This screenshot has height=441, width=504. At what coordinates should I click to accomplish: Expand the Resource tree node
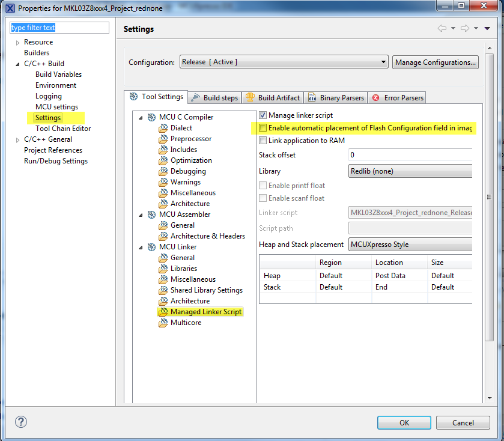17,43
